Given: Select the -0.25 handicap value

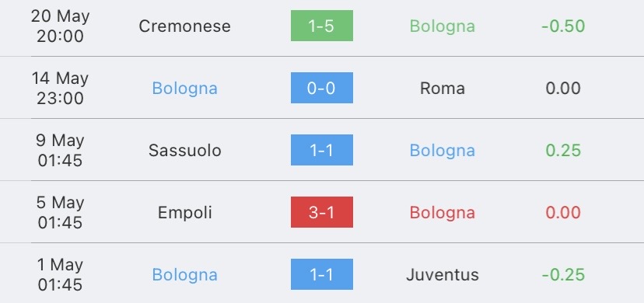Looking at the screenshot, I should (x=563, y=275).
